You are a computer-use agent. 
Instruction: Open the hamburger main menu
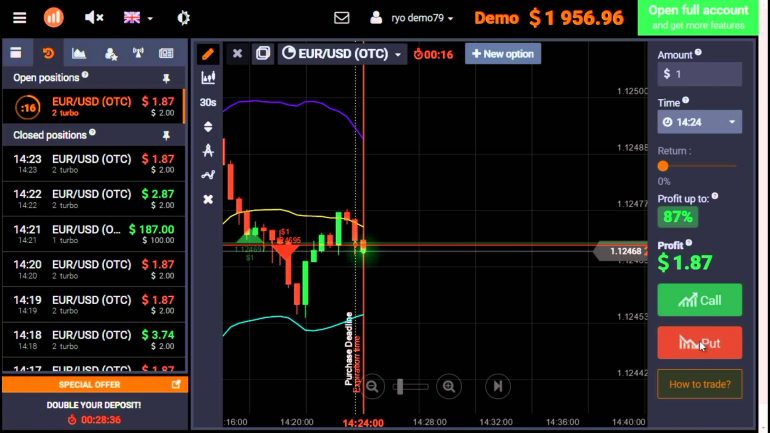click(x=20, y=18)
